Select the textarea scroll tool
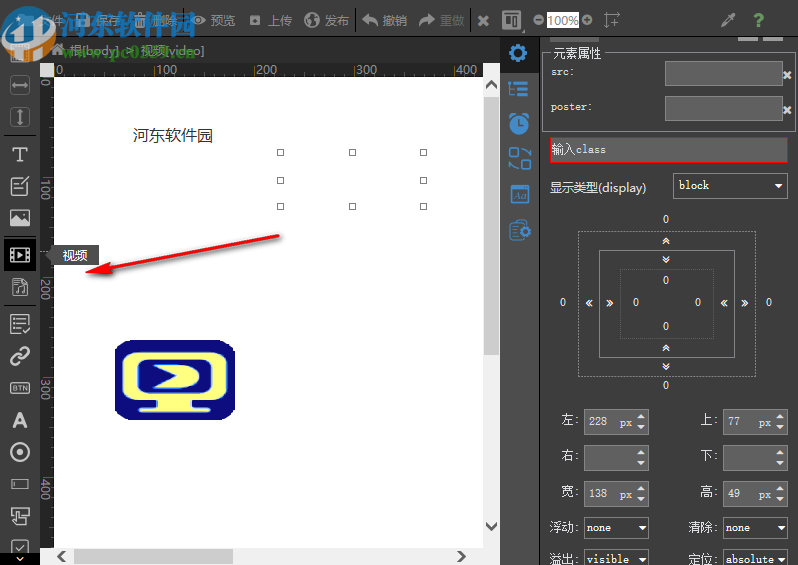The width and height of the screenshot is (798, 565). 20,516
